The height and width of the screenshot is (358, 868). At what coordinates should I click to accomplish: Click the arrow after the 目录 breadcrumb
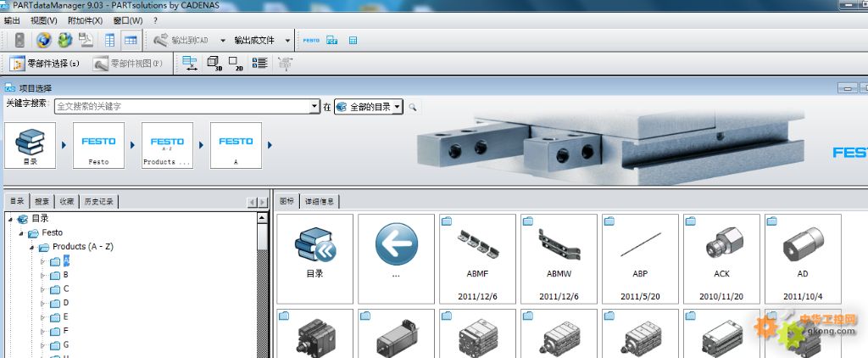point(64,145)
